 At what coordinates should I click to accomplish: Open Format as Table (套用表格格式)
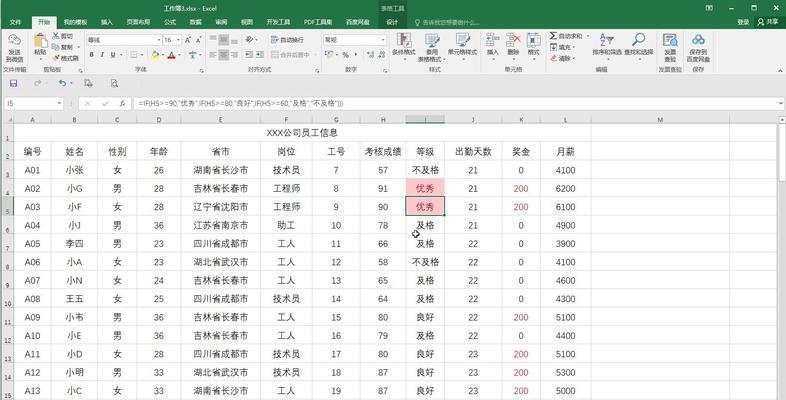point(432,48)
